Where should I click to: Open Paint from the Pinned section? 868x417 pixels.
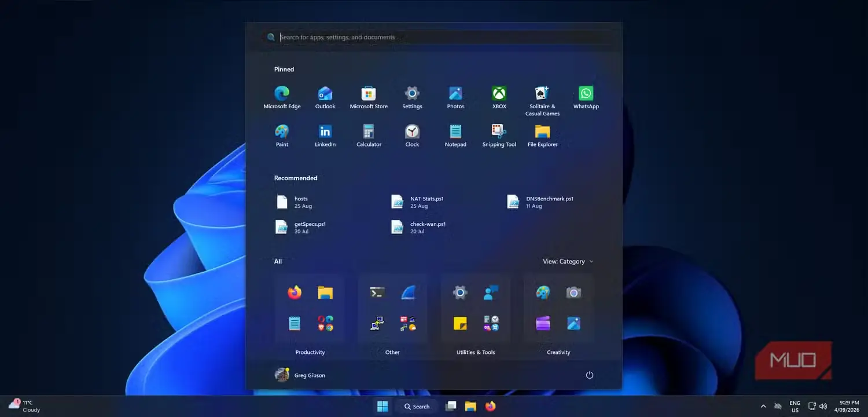(282, 136)
